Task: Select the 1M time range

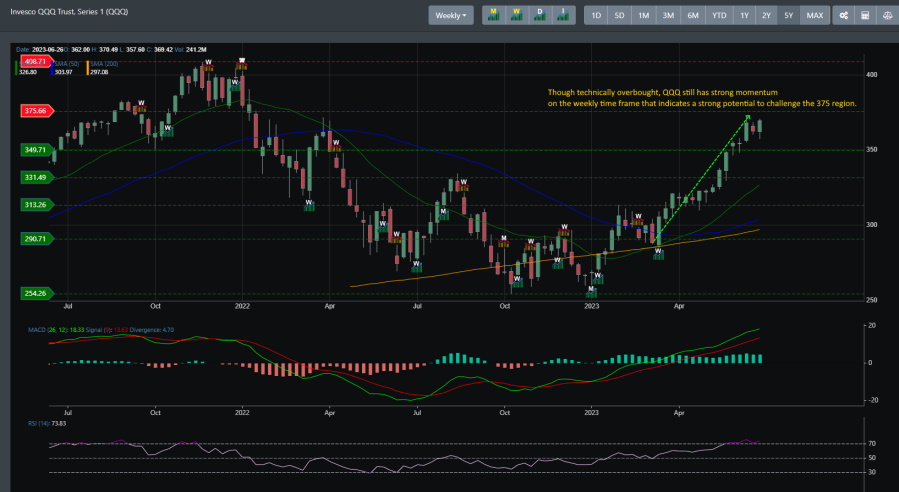Action: tap(644, 15)
